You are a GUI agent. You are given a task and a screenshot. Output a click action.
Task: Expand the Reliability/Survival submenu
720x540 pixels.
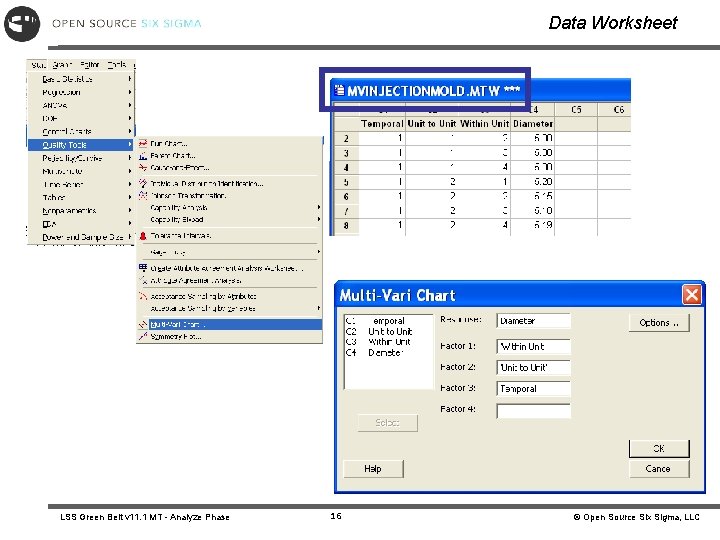(80, 158)
